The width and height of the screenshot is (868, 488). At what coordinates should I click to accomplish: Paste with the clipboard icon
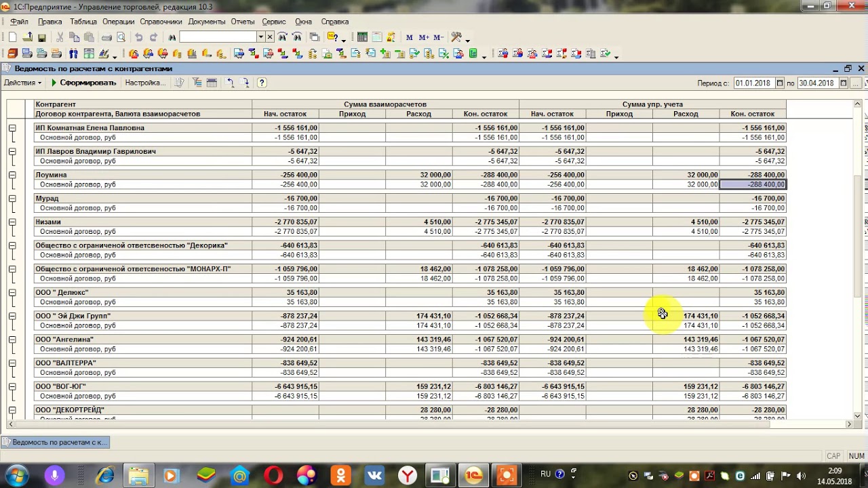(x=89, y=37)
